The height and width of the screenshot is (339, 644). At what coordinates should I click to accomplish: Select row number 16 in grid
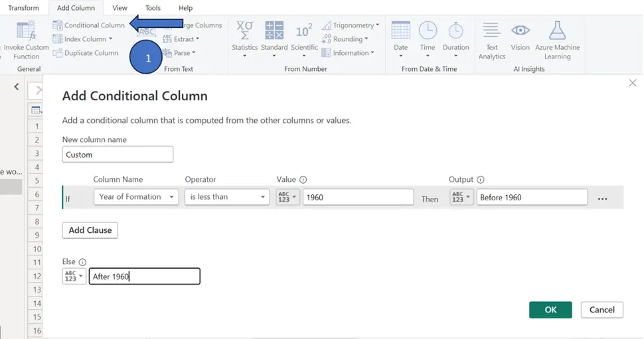coord(36,330)
